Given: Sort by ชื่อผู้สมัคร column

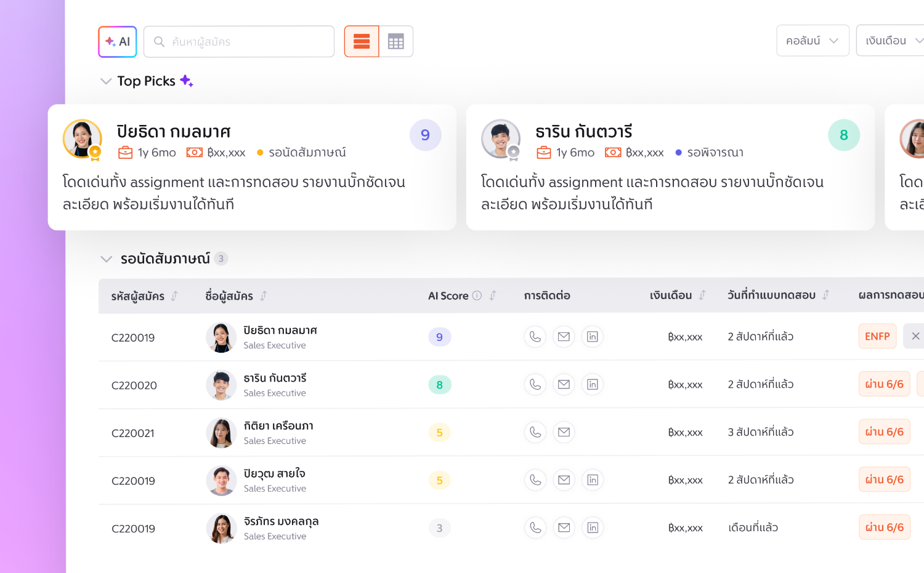Looking at the screenshot, I should click(264, 296).
